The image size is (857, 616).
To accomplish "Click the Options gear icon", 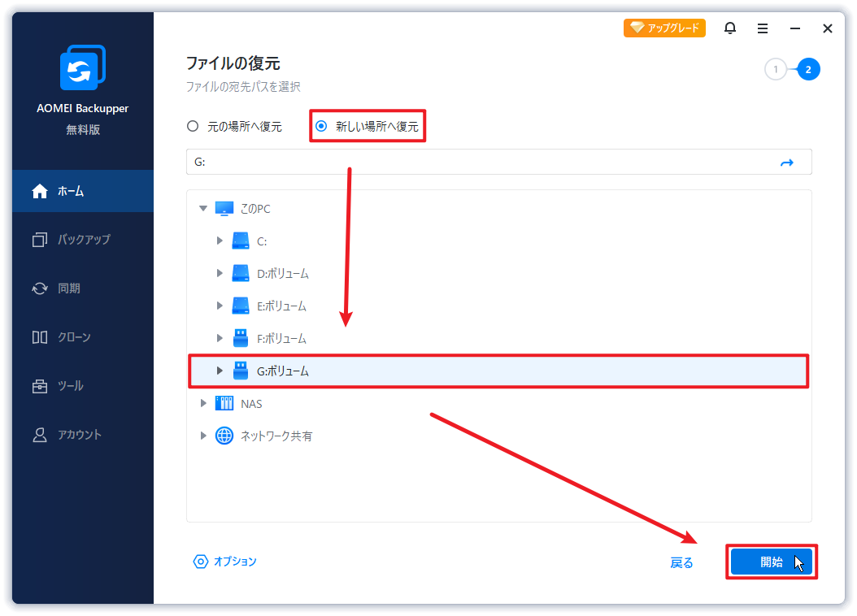I will (200, 562).
